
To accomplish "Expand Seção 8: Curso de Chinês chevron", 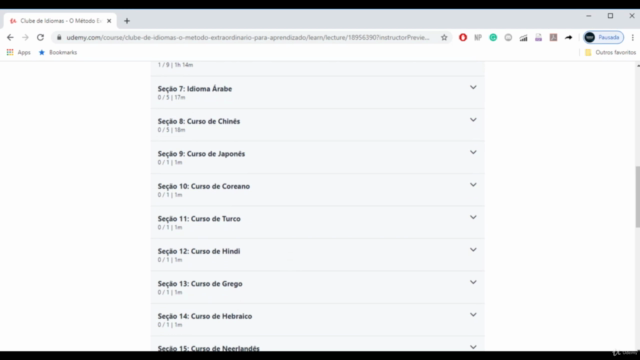I will [473, 120].
